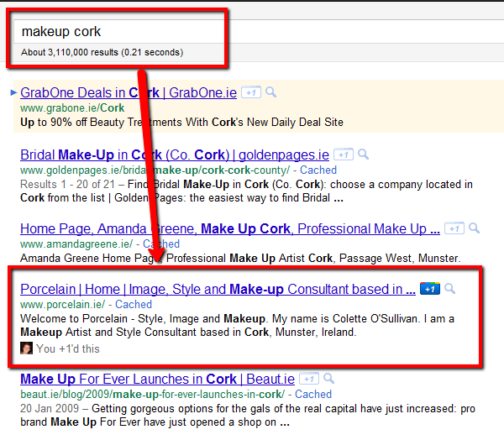Click 'You +1'd this' annotation text

click(x=68, y=348)
